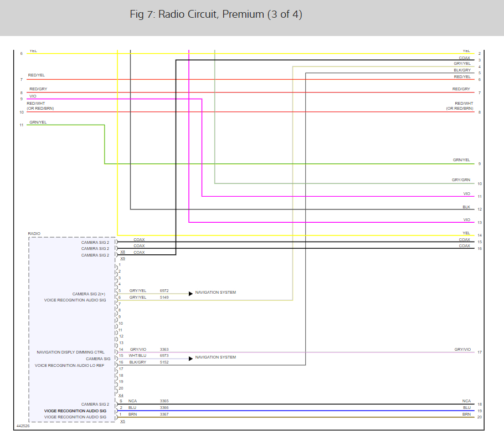This screenshot has width=504, height=440.
Task: Click NAVIGATION DISPLY DIMMING CTRL label
Action: pos(70,352)
